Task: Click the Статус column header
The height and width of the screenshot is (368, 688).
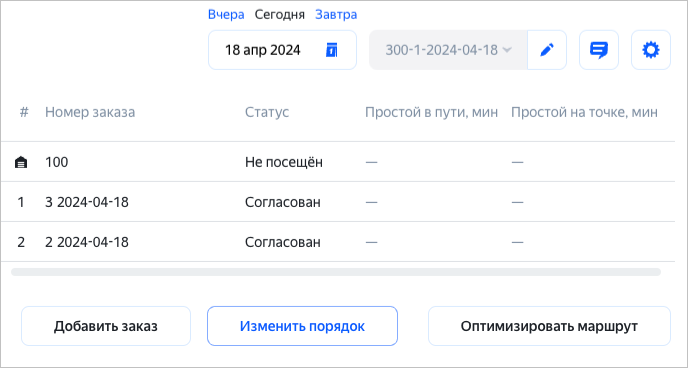Action: pyautogui.click(x=267, y=112)
